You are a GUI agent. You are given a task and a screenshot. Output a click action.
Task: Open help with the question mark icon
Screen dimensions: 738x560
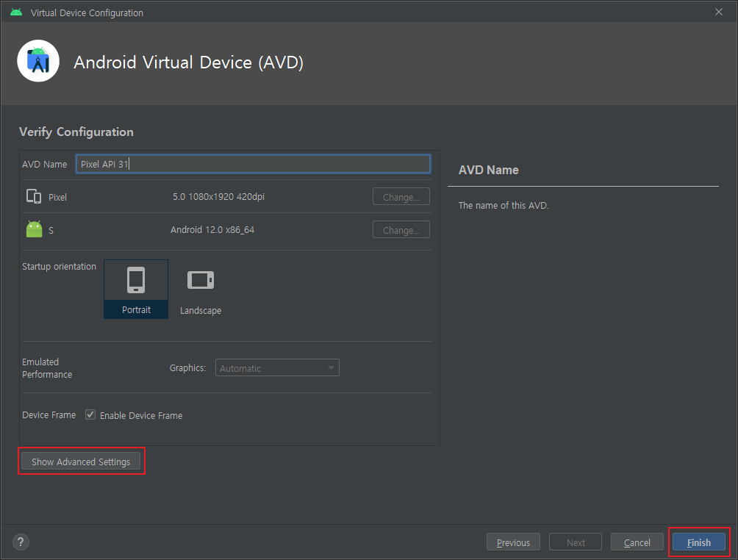21,542
